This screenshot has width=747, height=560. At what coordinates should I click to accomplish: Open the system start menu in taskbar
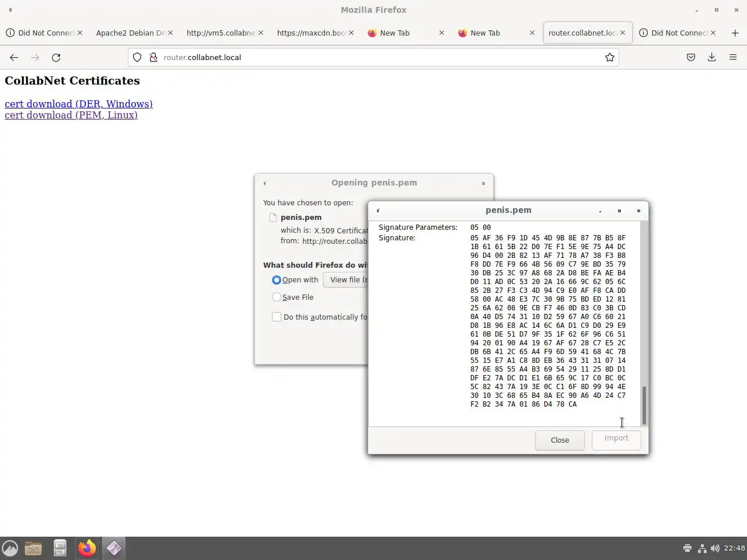10,548
